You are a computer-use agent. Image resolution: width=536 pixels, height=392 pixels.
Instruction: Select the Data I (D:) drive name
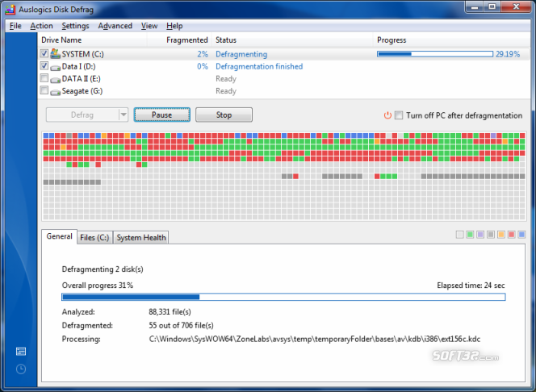tap(78, 66)
